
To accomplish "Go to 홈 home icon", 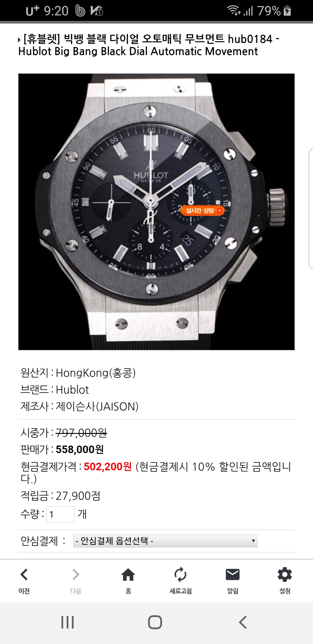I will [x=128, y=574].
